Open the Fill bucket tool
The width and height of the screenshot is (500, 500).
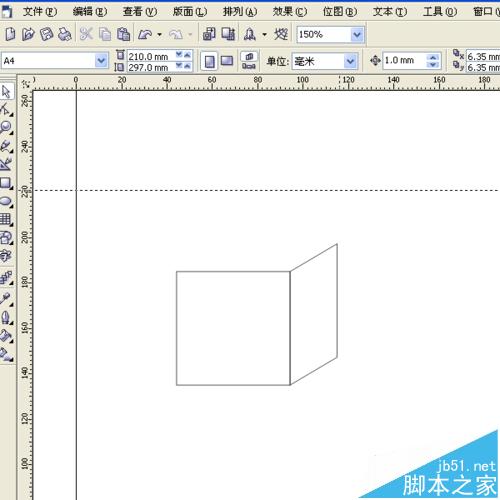pos(6,336)
